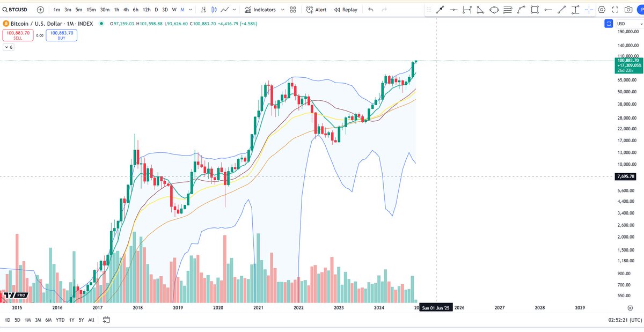Viewport: 644px width, 332px height.
Task: Select the triangle pattern drawing tool
Action: pyautogui.click(x=481, y=10)
